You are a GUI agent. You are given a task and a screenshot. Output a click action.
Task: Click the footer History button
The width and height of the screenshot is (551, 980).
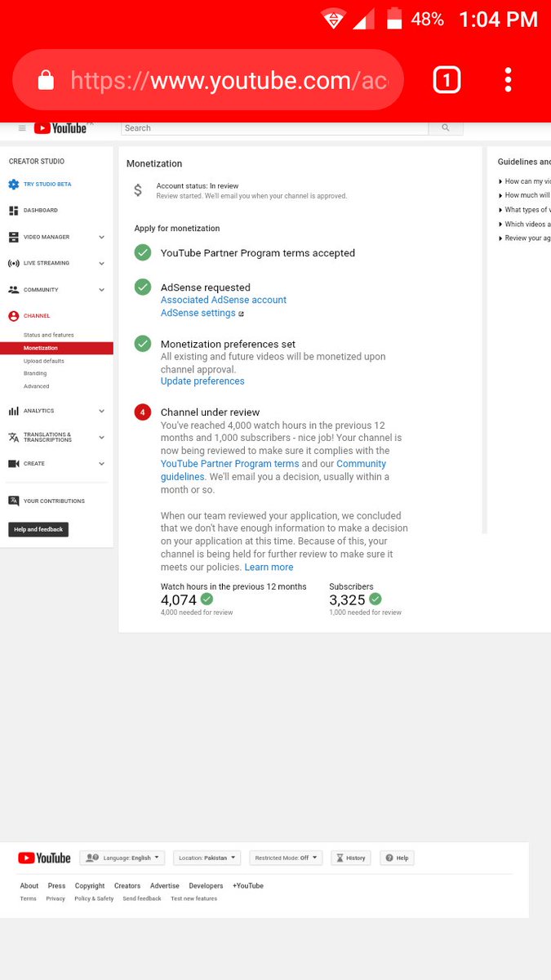(351, 858)
